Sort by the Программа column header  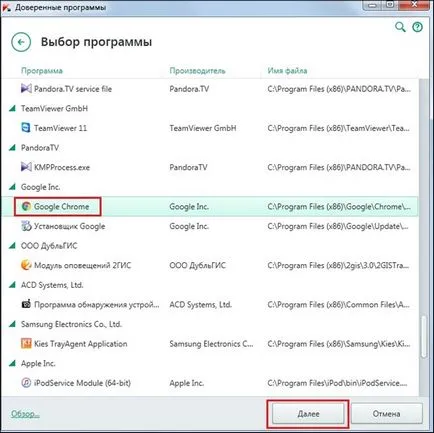click(x=42, y=71)
